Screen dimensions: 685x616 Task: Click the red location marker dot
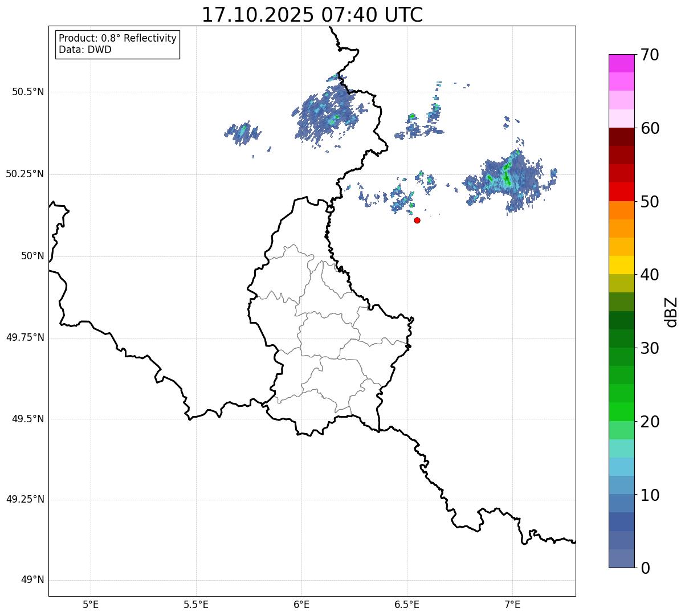417,220
